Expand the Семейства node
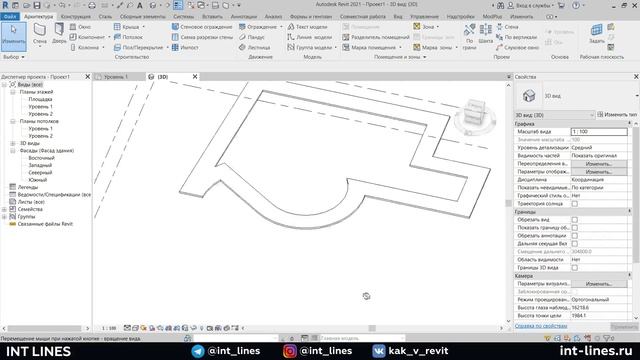Screen dimensions: 640x360 click(x=4, y=209)
